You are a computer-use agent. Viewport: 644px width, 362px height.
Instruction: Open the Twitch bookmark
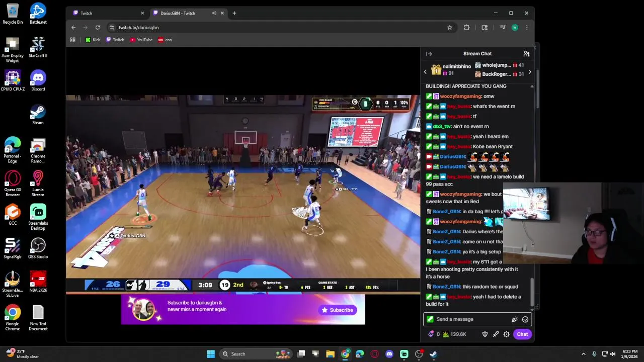point(115,40)
